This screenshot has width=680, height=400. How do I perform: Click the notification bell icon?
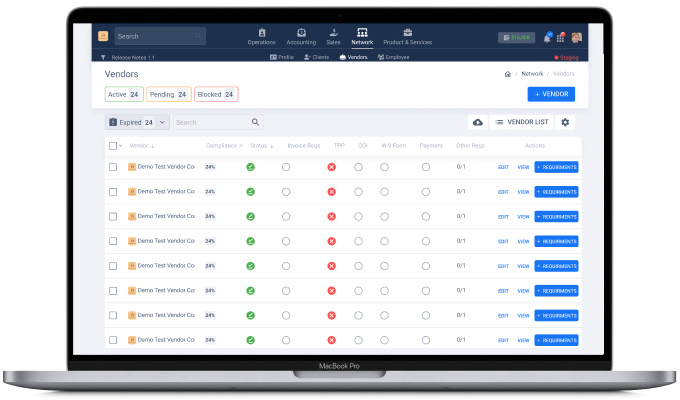click(x=547, y=37)
